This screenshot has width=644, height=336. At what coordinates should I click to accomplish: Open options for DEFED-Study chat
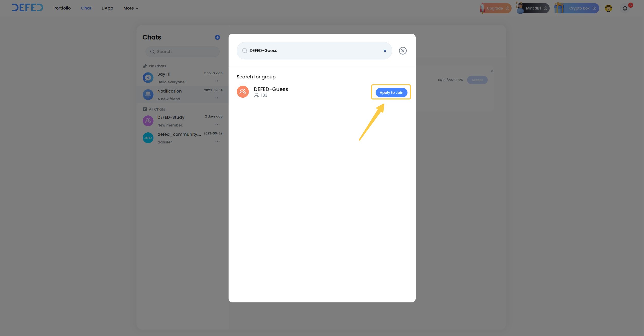coord(217,124)
